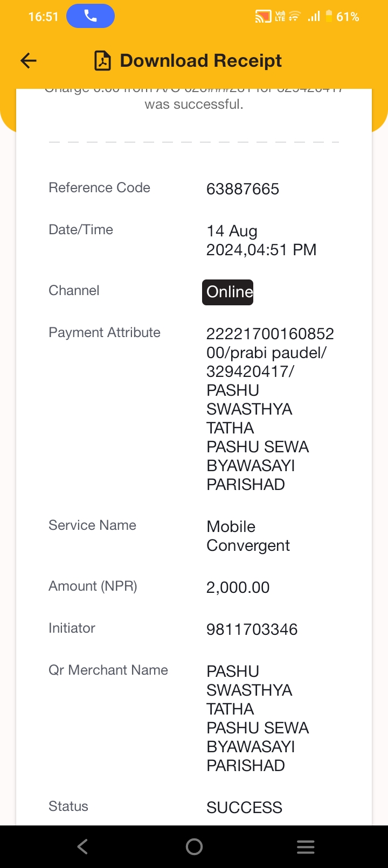
Task: Tap the Qr Merchant Name label
Action: pyautogui.click(x=108, y=670)
